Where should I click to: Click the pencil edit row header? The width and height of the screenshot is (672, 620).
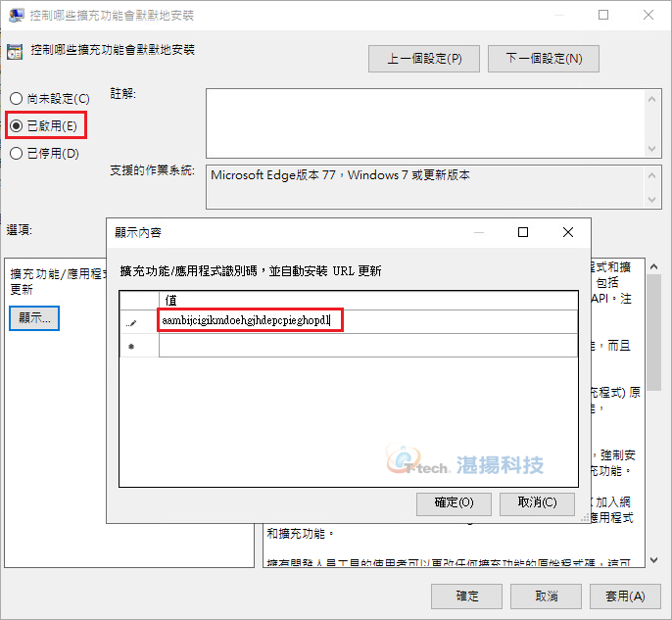139,322
